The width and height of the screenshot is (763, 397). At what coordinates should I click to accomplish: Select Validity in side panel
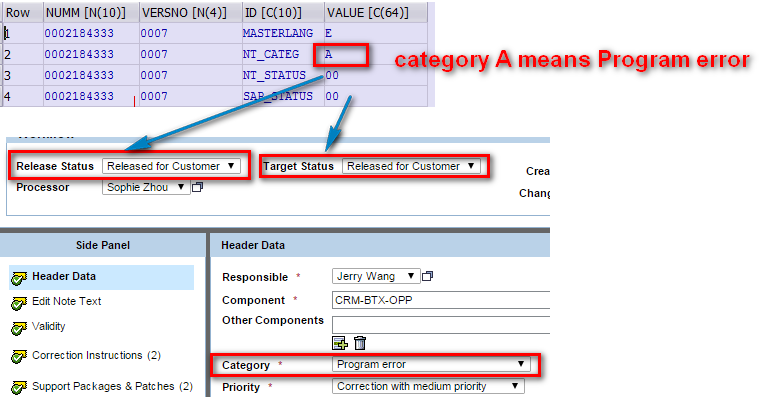(x=48, y=326)
